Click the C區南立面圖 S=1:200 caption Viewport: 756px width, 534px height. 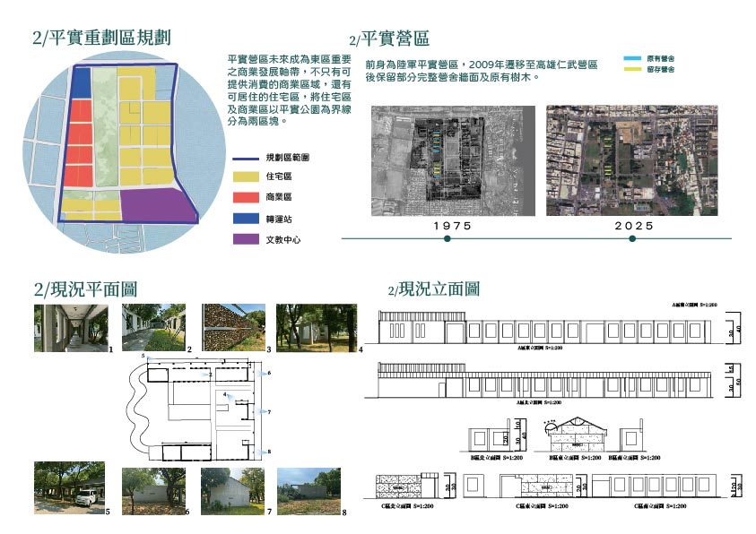661,506
